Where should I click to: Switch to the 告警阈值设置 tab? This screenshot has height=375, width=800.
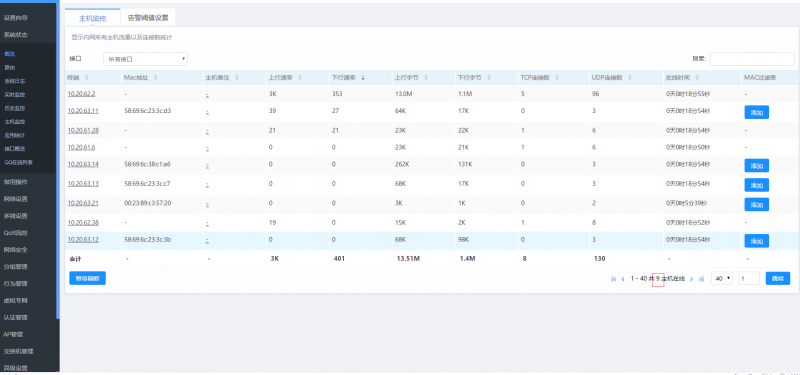[148, 18]
